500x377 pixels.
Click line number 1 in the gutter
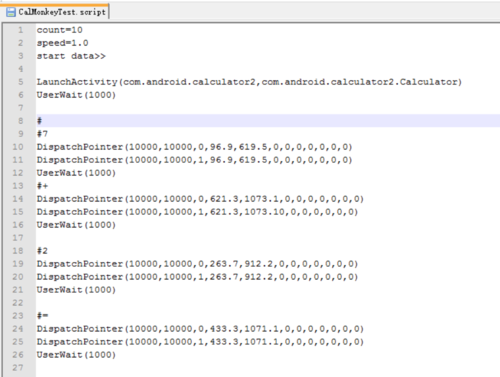coord(21,30)
